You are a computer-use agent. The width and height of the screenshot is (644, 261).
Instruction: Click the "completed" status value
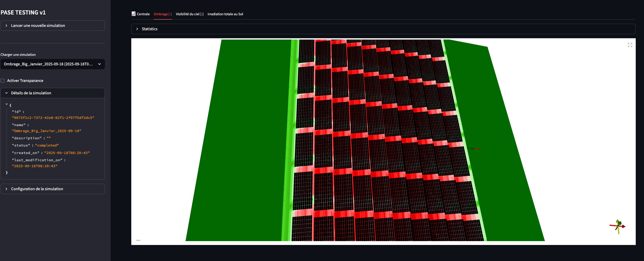tap(47, 145)
